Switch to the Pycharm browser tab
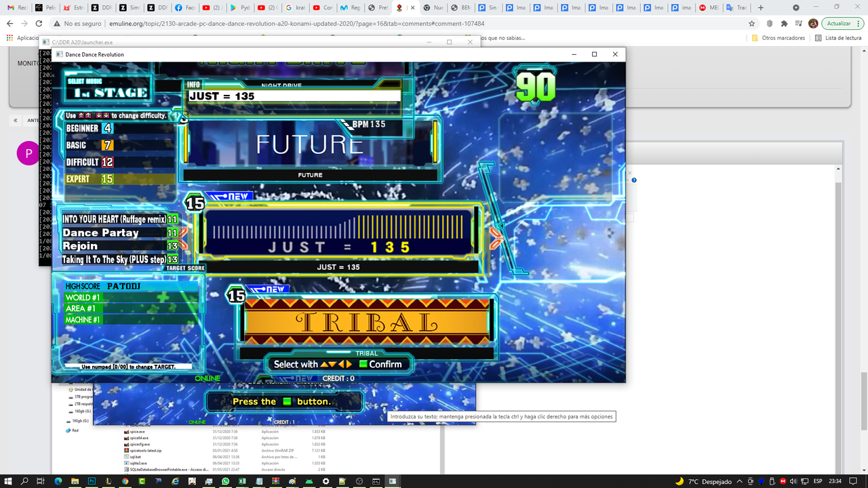Viewport: 868px width, 488px height. (239, 7)
